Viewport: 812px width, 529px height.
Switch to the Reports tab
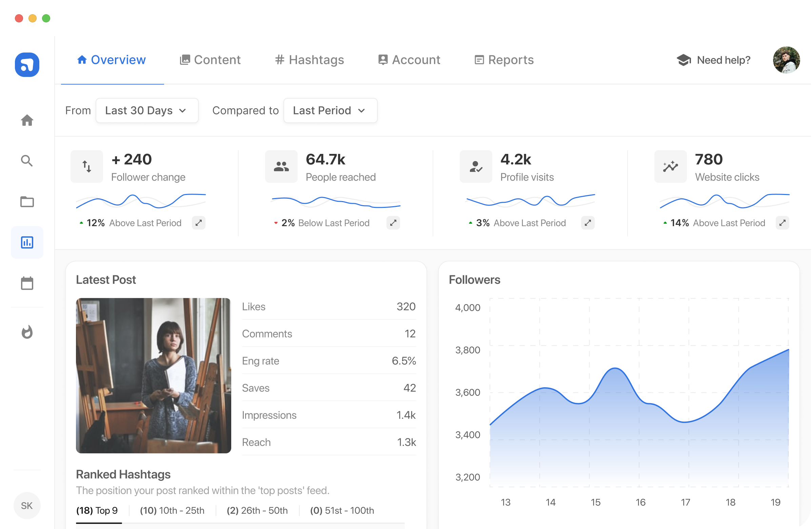(504, 60)
